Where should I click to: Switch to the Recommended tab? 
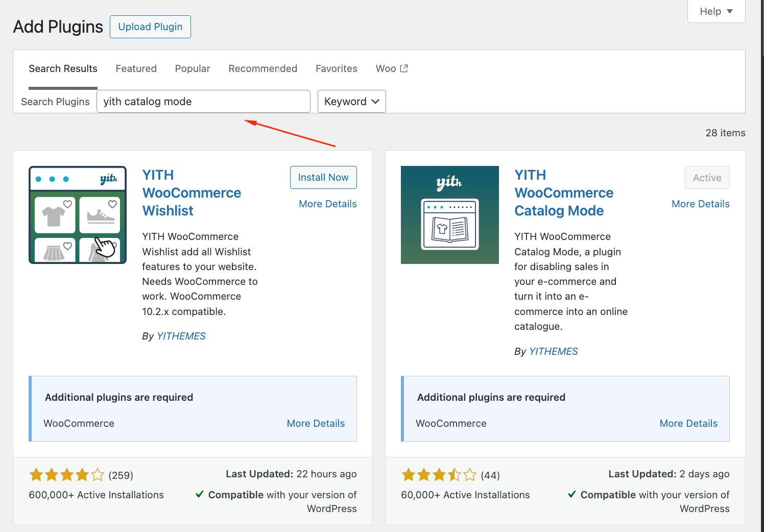pos(263,68)
